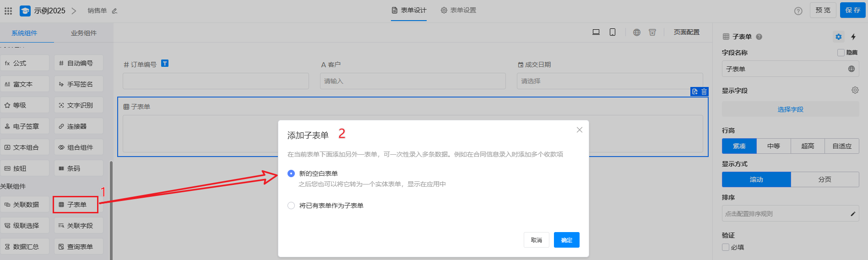
Task: Open the app launcher grid icon
Action: pos(8,11)
